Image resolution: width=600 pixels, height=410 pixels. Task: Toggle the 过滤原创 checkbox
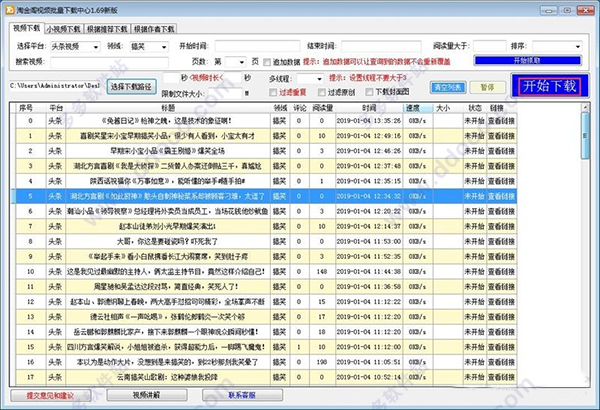tap(322, 92)
